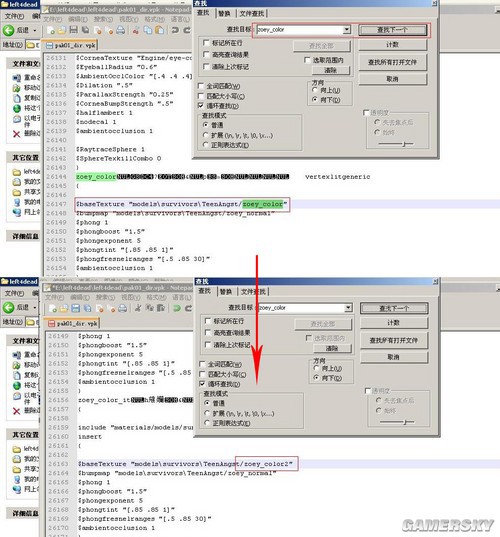500x537 pixels.
Task: Switch to 替换 tab in upper Find dialog
Action: pyautogui.click(x=224, y=13)
